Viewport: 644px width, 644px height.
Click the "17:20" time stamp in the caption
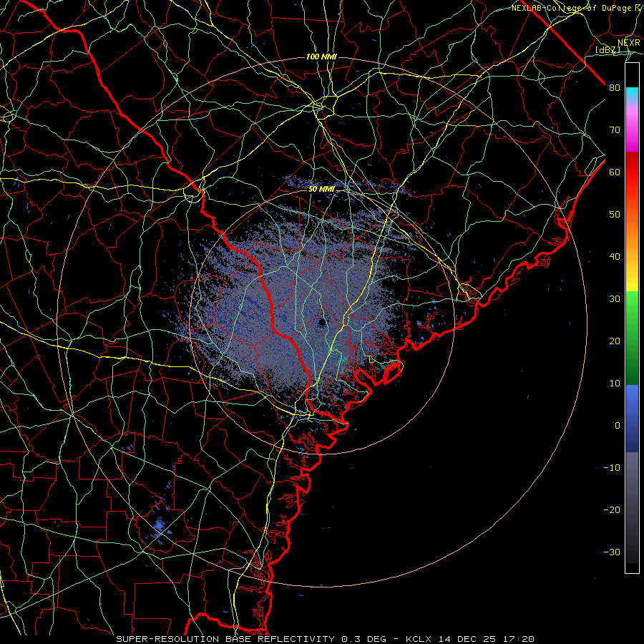[x=520, y=639]
